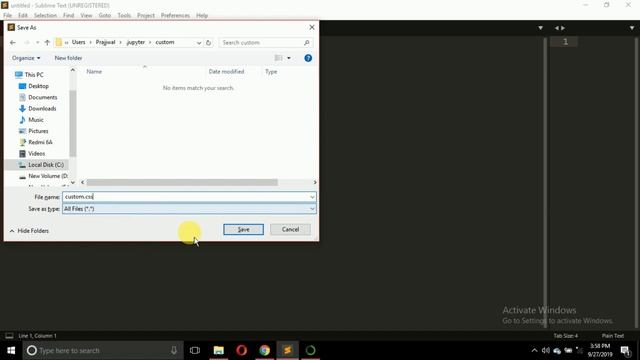This screenshot has width=640, height=360.
Task: Open the View menu
Action: (x=86, y=15)
